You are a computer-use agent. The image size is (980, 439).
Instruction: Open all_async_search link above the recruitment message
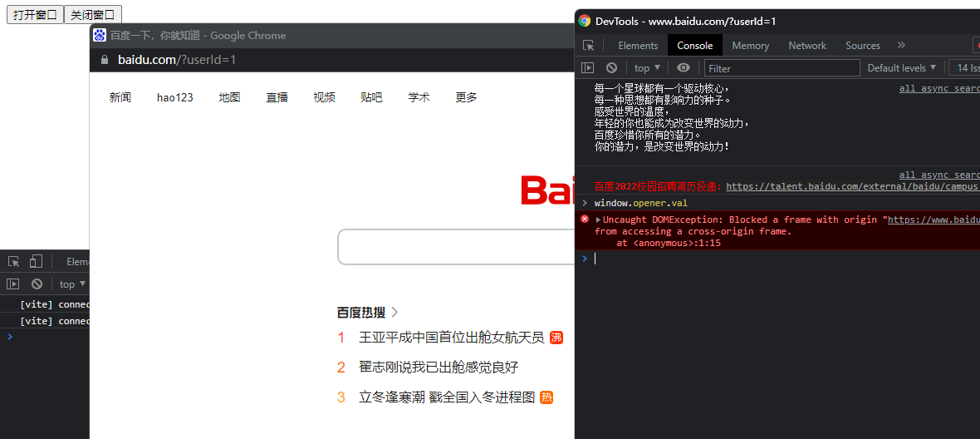[x=939, y=175]
